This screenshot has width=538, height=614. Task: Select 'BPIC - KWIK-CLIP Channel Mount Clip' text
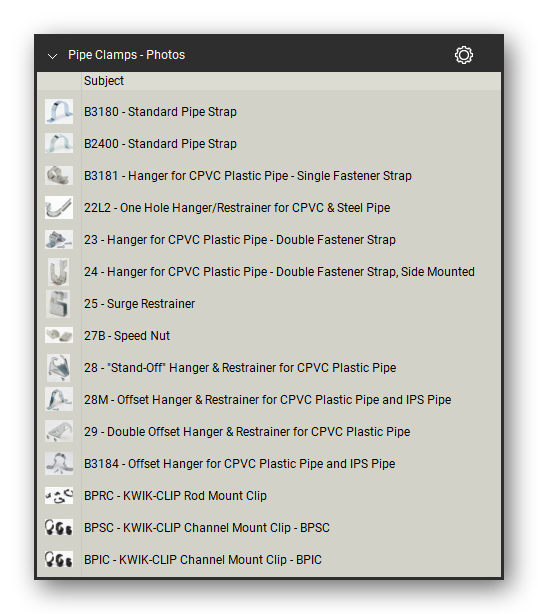coord(203,560)
